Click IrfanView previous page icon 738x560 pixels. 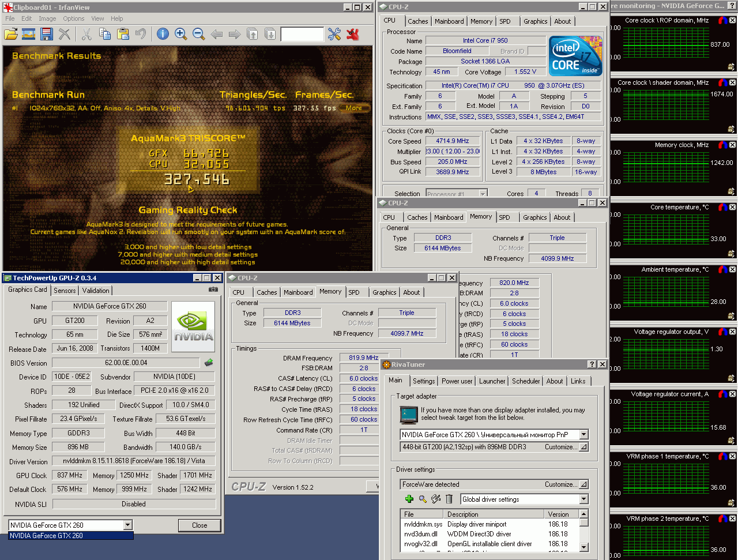pyautogui.click(x=252, y=34)
